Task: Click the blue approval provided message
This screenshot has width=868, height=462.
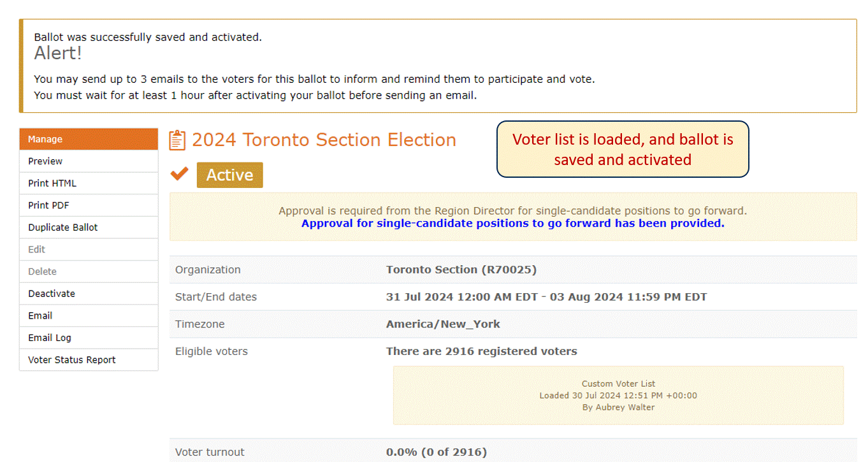Action: coord(513,224)
